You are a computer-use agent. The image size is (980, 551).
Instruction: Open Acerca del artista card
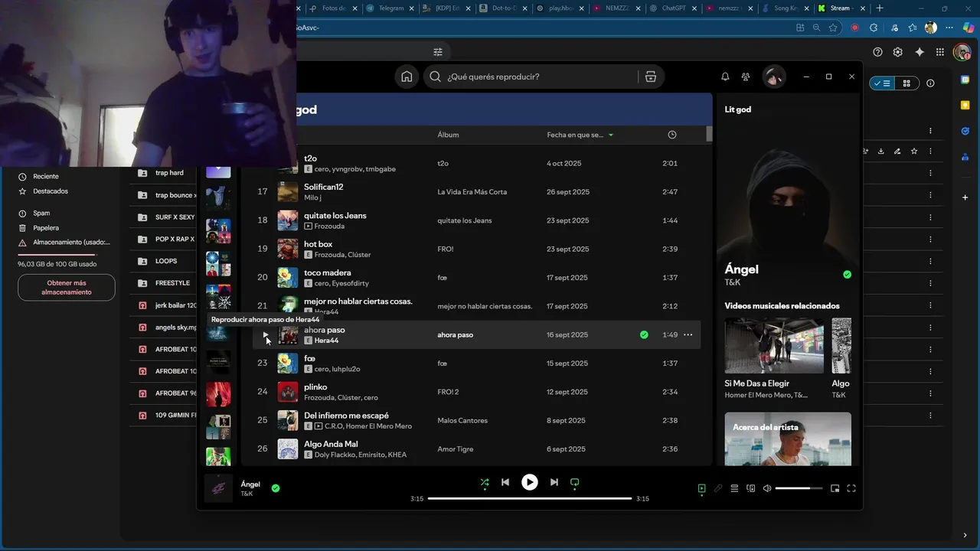[x=788, y=439]
